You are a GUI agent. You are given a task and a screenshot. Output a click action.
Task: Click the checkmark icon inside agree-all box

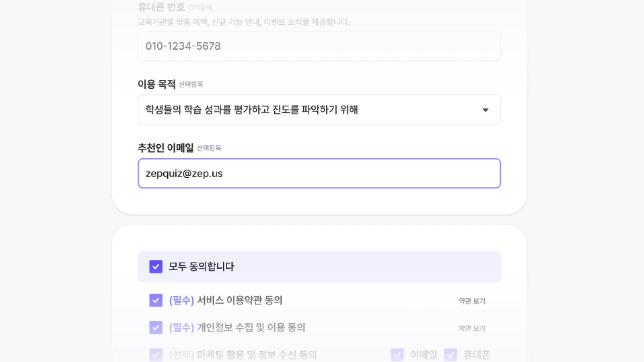click(156, 267)
